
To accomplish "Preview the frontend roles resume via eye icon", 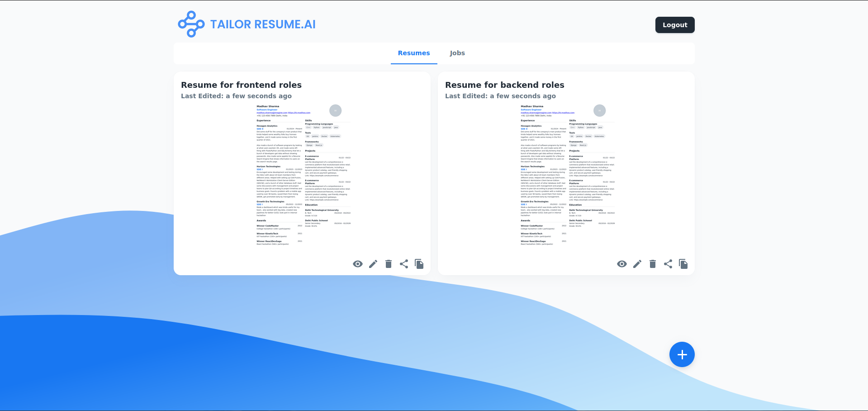I will pos(358,264).
